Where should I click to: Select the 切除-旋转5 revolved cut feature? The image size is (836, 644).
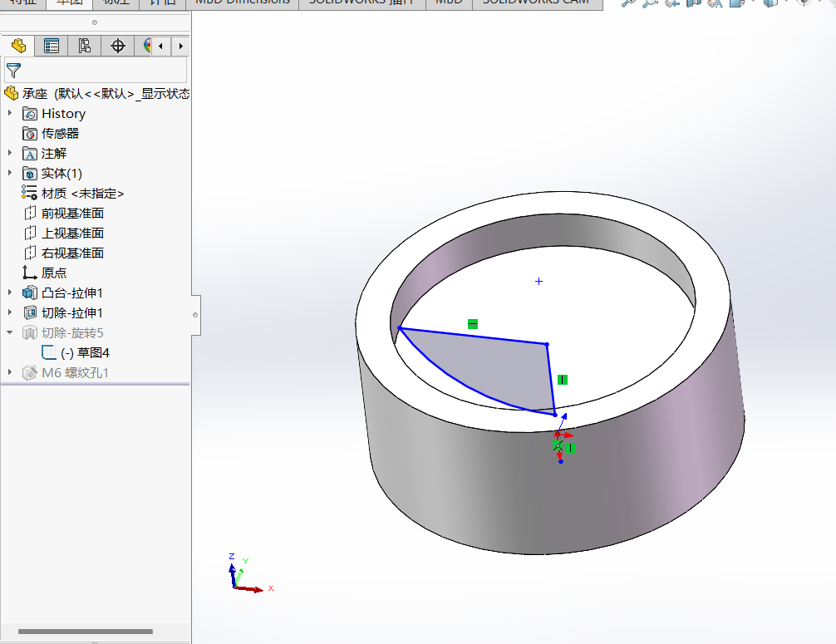pyautogui.click(x=62, y=332)
